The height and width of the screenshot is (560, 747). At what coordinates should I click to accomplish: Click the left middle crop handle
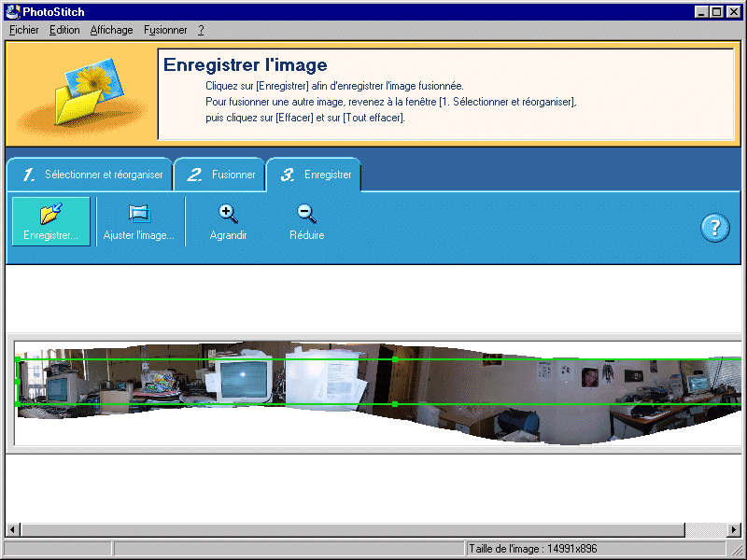point(18,382)
